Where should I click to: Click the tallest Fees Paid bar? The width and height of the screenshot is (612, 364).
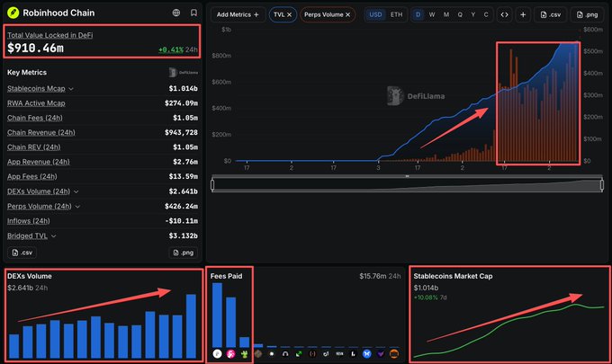[217, 315]
